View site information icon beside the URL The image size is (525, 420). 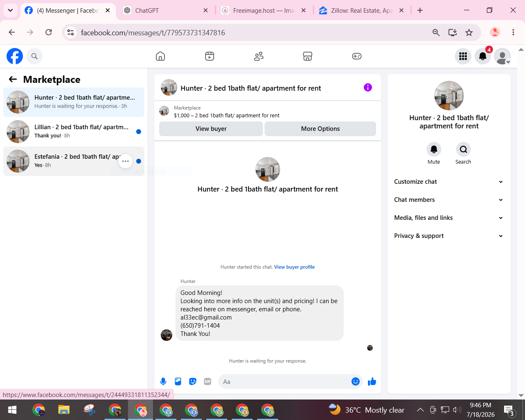point(71,32)
